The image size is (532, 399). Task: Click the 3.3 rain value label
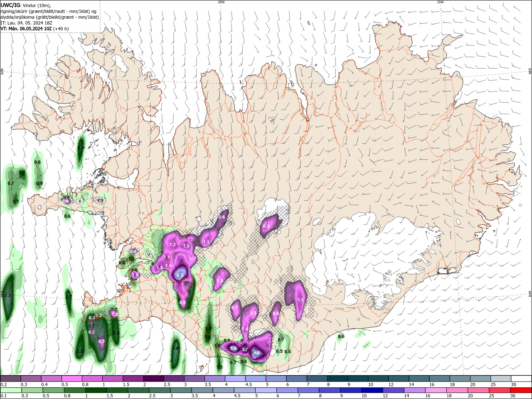7,295
